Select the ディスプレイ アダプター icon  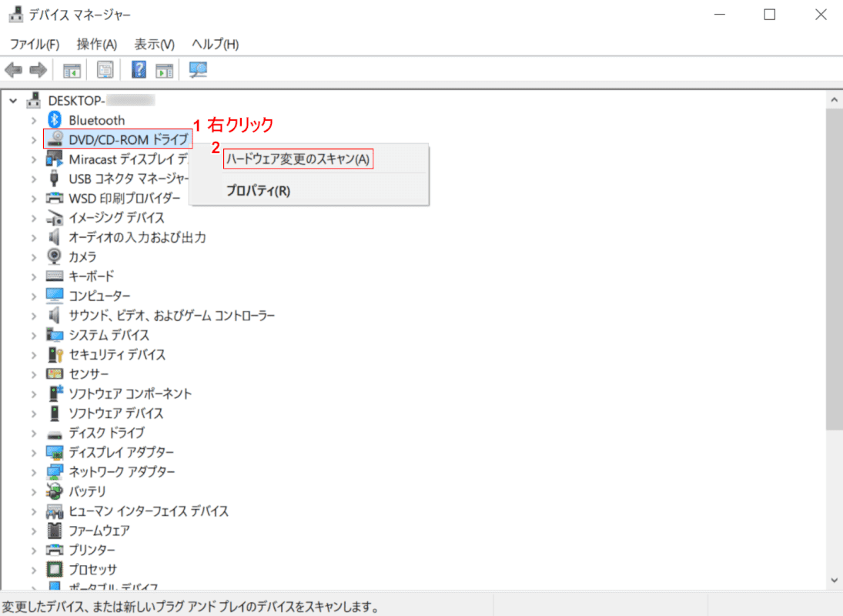[x=55, y=452]
